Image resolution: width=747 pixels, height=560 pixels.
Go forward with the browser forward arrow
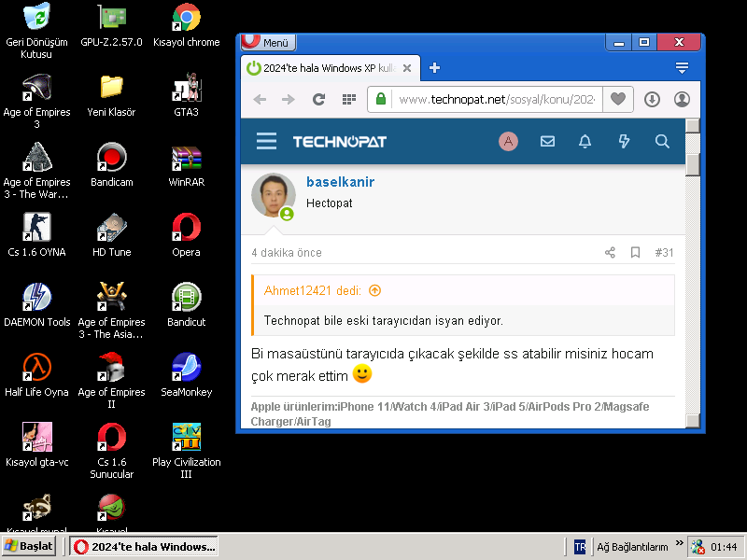point(289,100)
